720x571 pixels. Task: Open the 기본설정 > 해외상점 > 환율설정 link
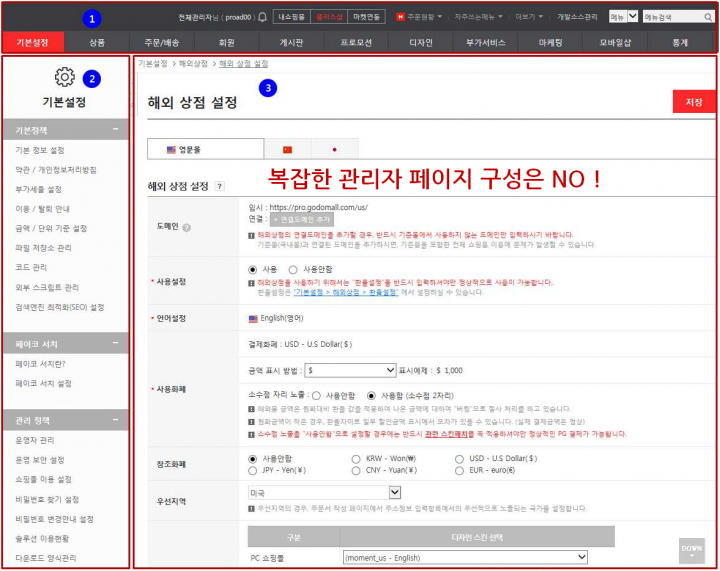[346, 292]
